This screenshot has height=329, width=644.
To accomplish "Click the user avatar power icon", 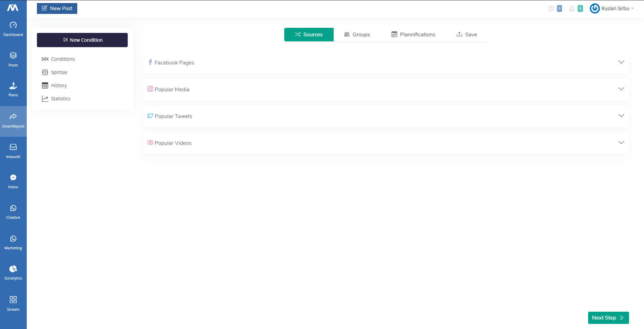I will [595, 8].
